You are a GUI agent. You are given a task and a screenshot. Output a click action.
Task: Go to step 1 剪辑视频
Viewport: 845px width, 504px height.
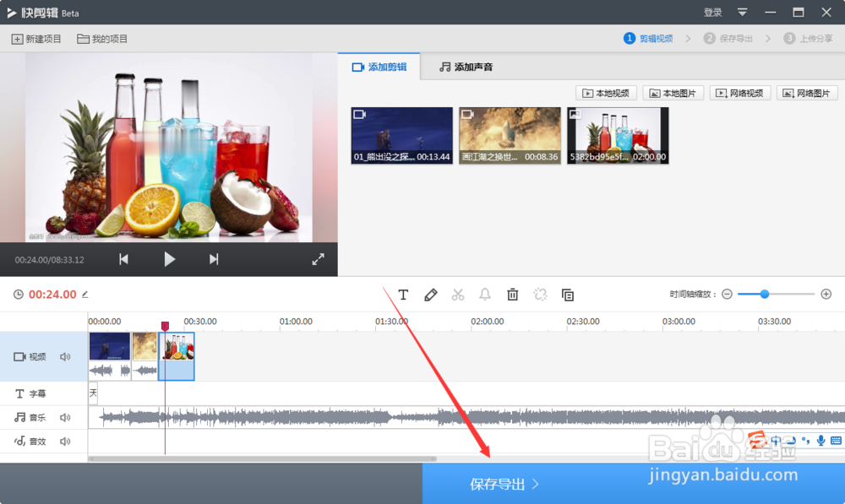tap(648, 38)
